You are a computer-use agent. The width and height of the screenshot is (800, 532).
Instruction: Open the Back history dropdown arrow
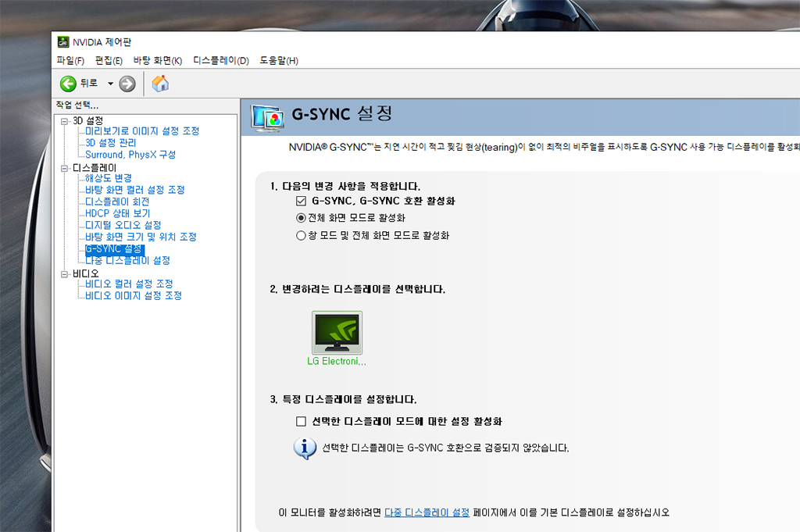(110, 84)
